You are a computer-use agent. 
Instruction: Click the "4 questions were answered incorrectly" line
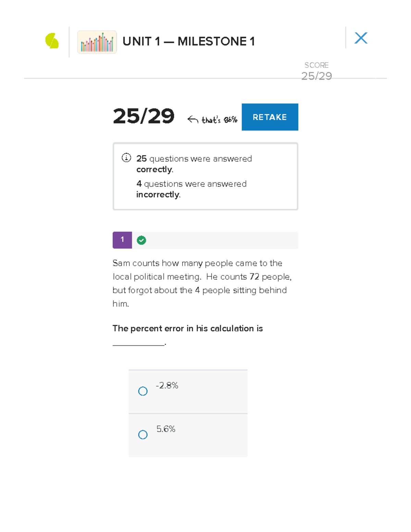click(191, 189)
